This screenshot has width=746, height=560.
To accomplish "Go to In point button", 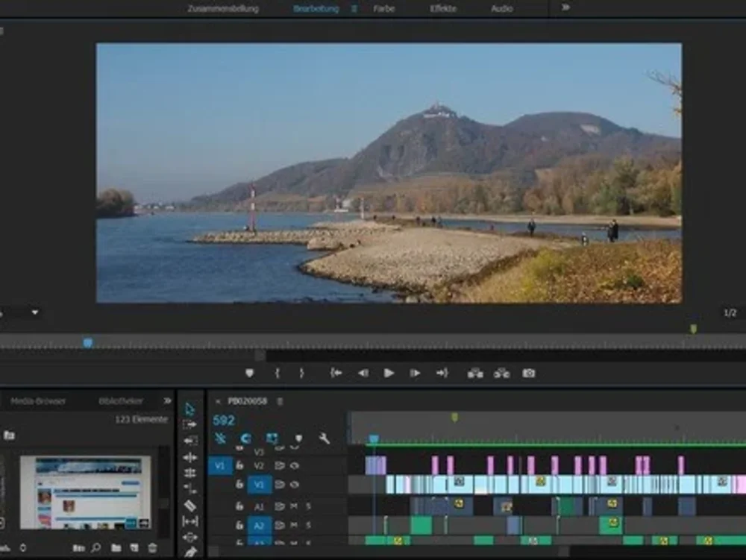I will point(336,373).
